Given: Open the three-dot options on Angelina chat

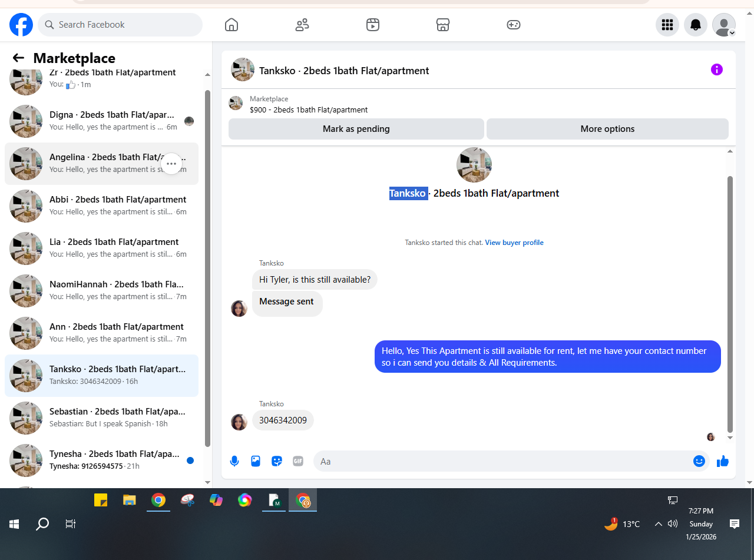Looking at the screenshot, I should 171,164.
